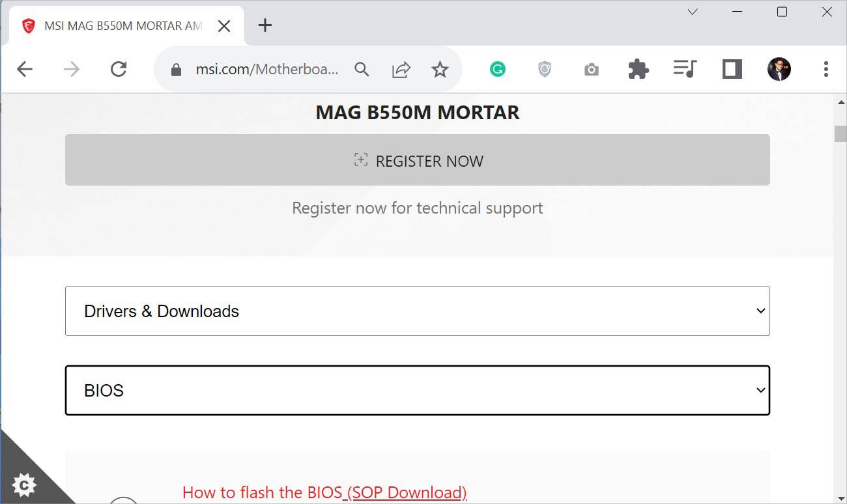Open the media controls icon
Image resolution: width=847 pixels, height=504 pixels.
[685, 70]
